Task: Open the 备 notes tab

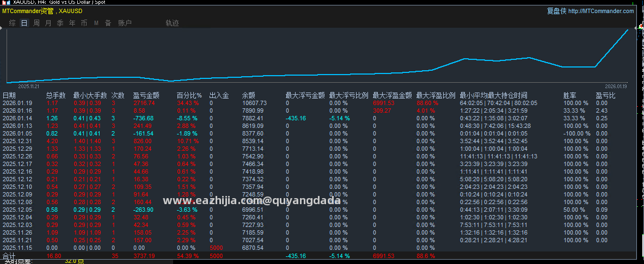Action: click(x=108, y=23)
